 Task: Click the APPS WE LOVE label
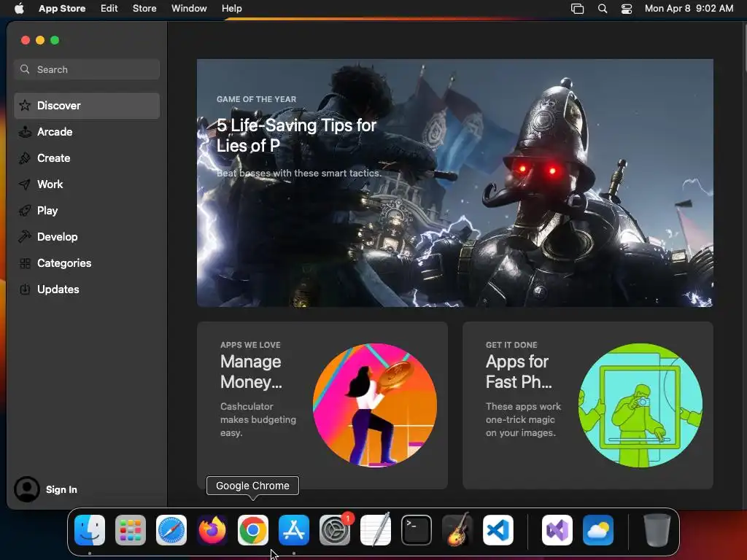tap(250, 345)
